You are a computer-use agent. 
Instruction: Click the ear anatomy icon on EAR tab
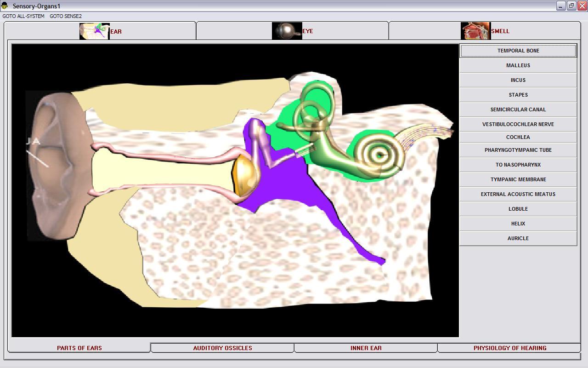point(94,31)
